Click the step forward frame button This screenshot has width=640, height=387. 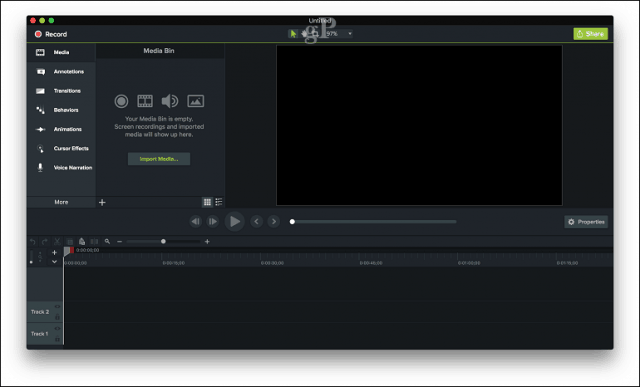pos(213,221)
